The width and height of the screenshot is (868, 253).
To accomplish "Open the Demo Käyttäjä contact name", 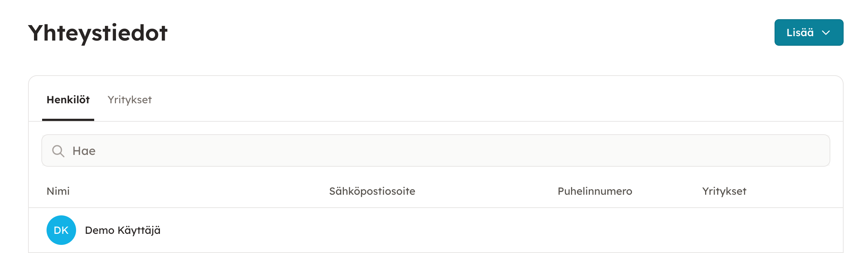I will tap(123, 230).
